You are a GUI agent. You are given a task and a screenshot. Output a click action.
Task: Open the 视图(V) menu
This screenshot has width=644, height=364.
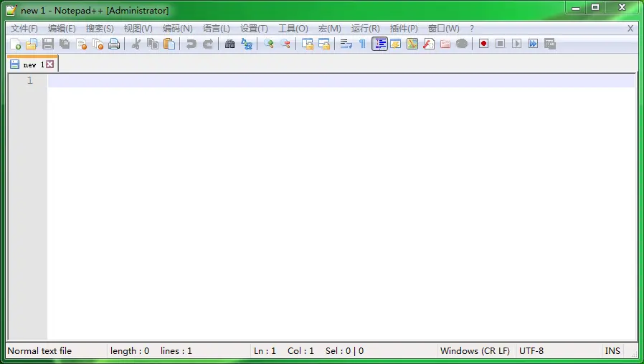(x=138, y=29)
